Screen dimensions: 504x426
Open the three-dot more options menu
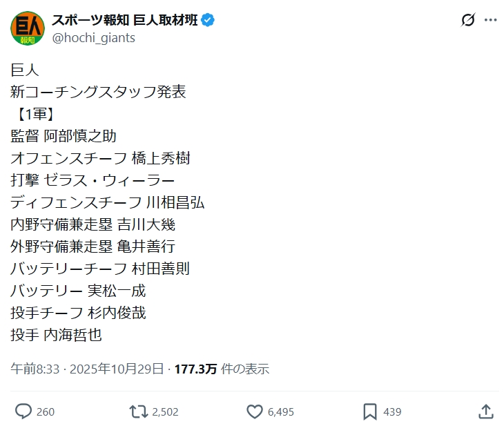(x=491, y=20)
